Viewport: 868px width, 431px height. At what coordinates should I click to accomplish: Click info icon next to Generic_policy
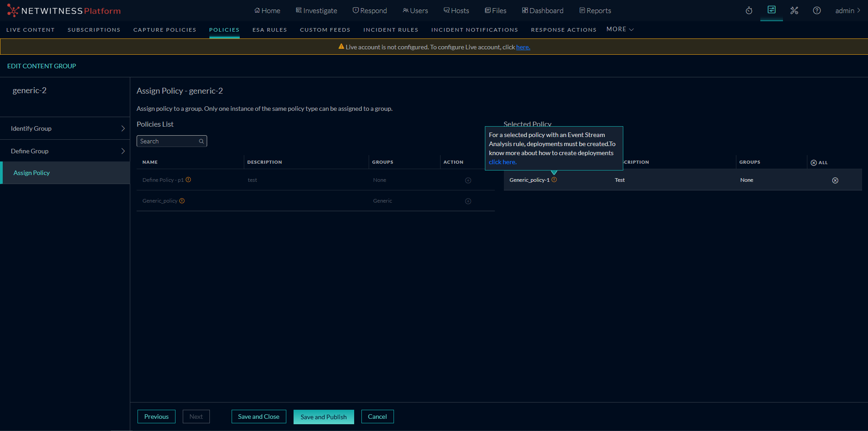(x=182, y=201)
